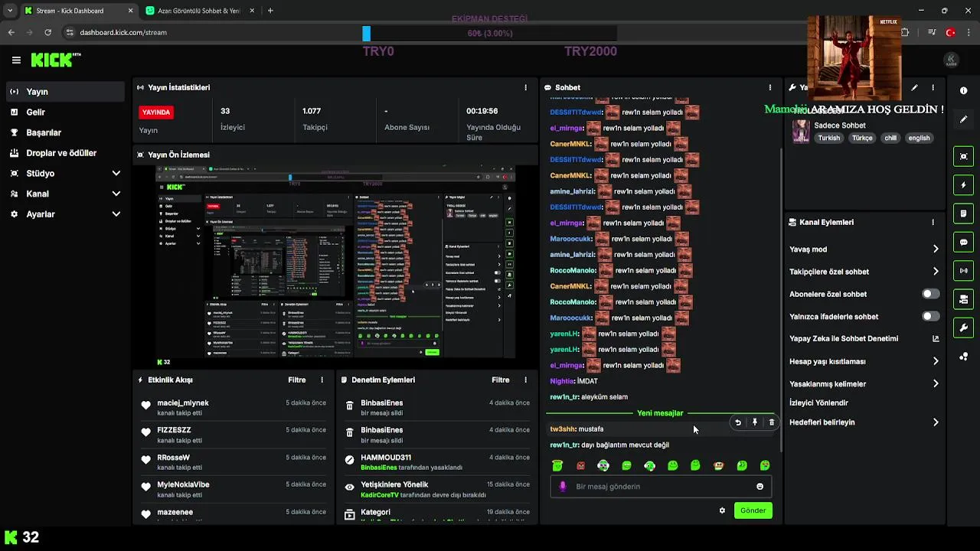This screenshot has width=980, height=551.
Task: Open the Etkinlik Akışı panel options menu
Action: [x=322, y=380]
